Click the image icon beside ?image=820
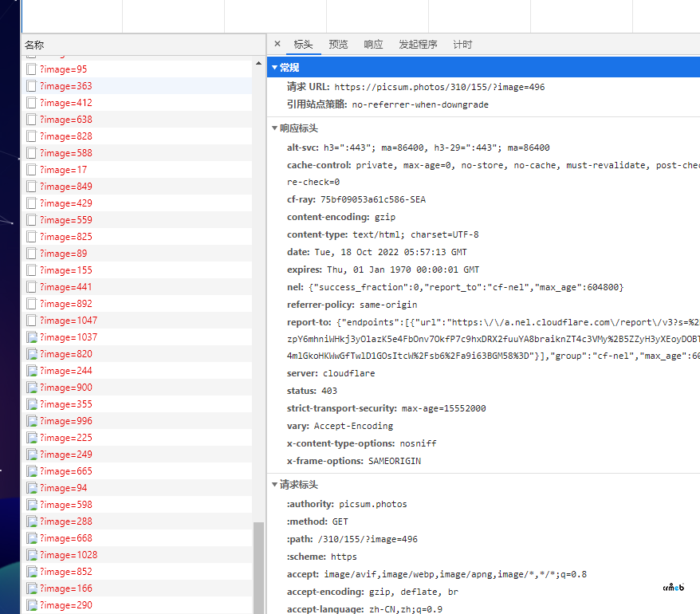 pyautogui.click(x=32, y=354)
